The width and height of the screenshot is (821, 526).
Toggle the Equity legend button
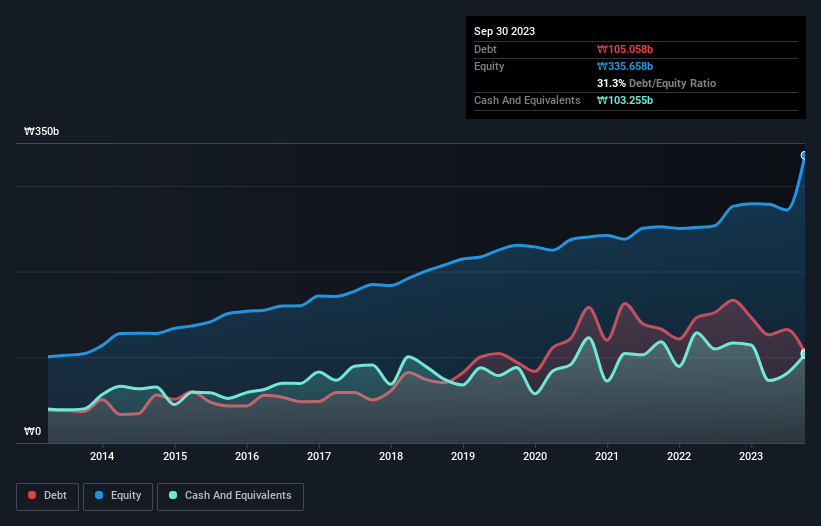[118, 496]
